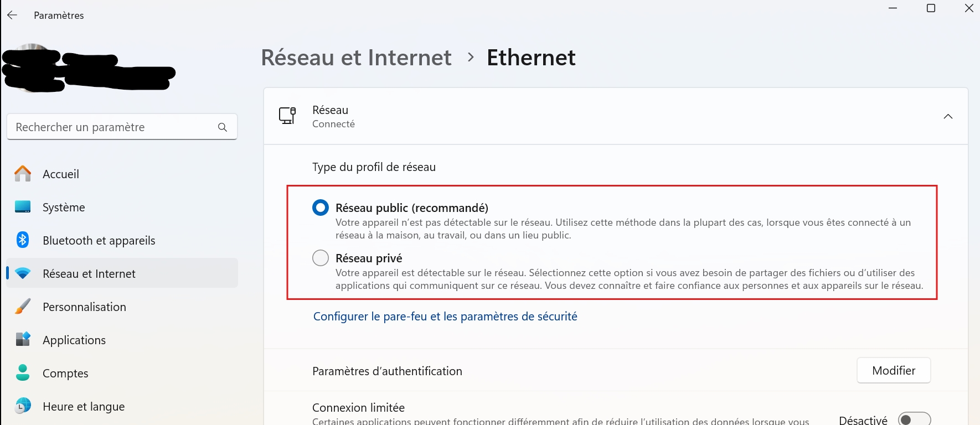
Task: Click the Ethernet network adapter icon
Action: (287, 116)
